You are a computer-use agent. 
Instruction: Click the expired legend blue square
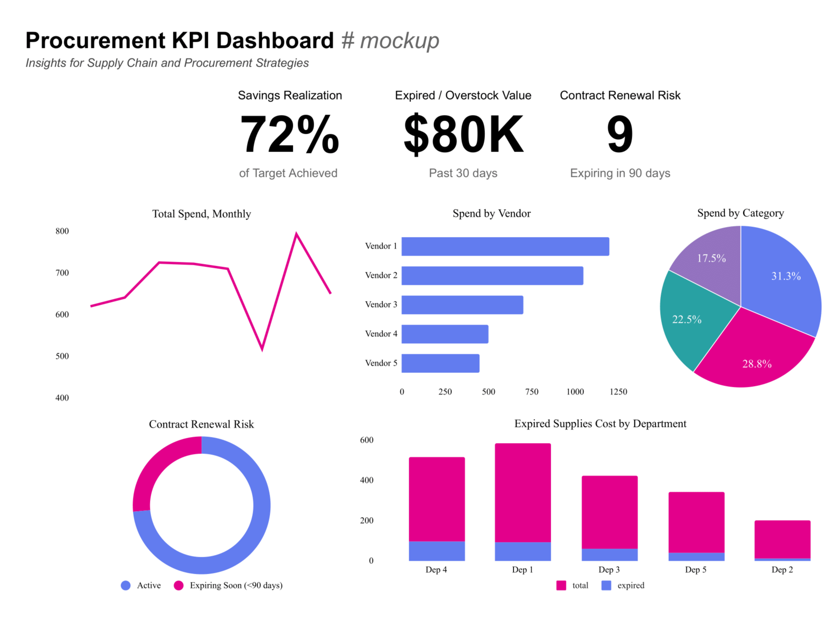607,586
